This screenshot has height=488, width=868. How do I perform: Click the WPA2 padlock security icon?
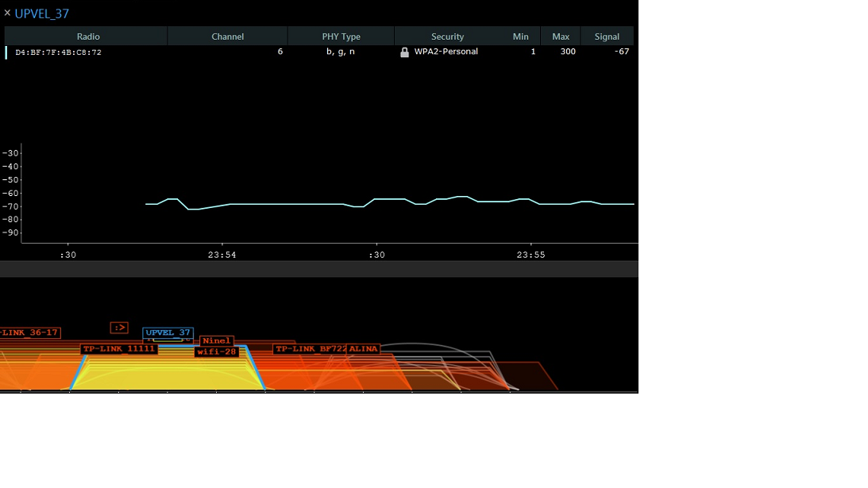pos(404,52)
